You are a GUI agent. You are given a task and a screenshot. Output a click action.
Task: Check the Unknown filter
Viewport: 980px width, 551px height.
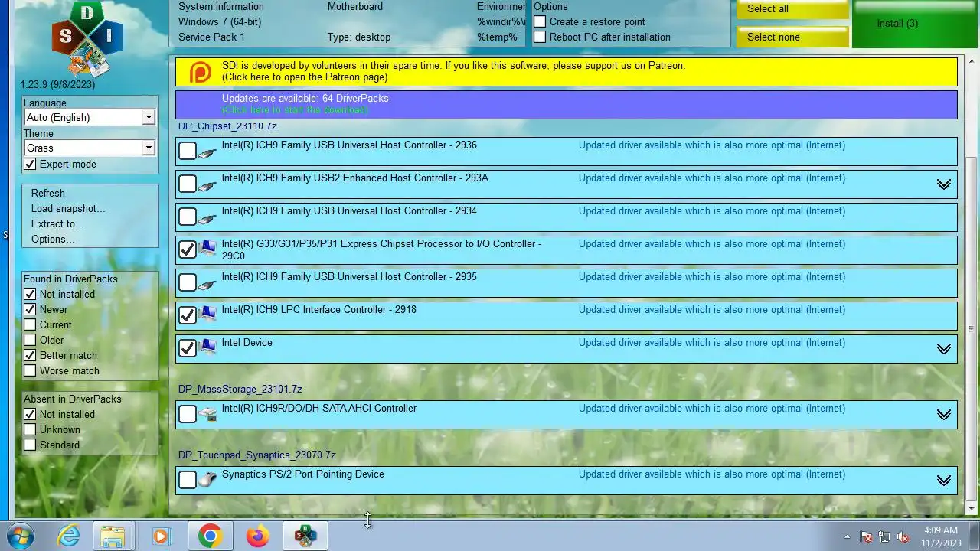coord(30,429)
